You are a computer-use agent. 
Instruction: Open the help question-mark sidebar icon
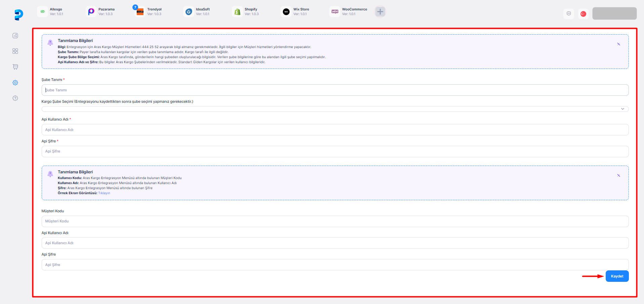coord(15,98)
